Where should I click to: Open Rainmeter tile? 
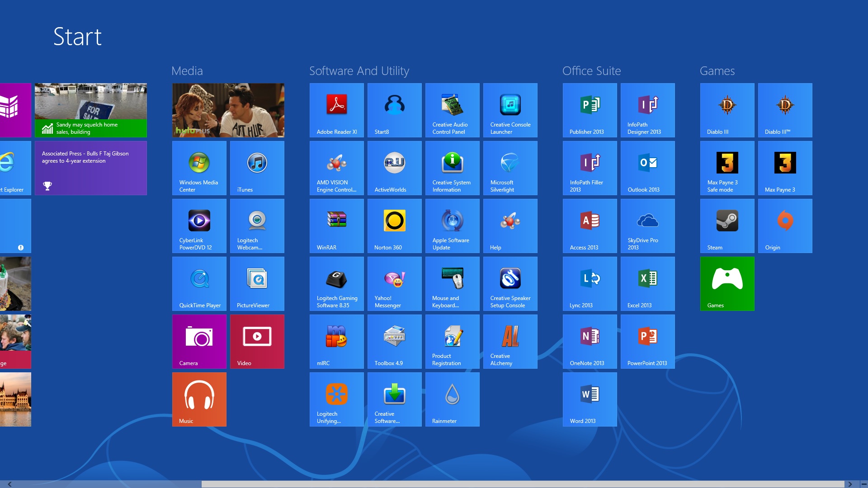coord(452,399)
